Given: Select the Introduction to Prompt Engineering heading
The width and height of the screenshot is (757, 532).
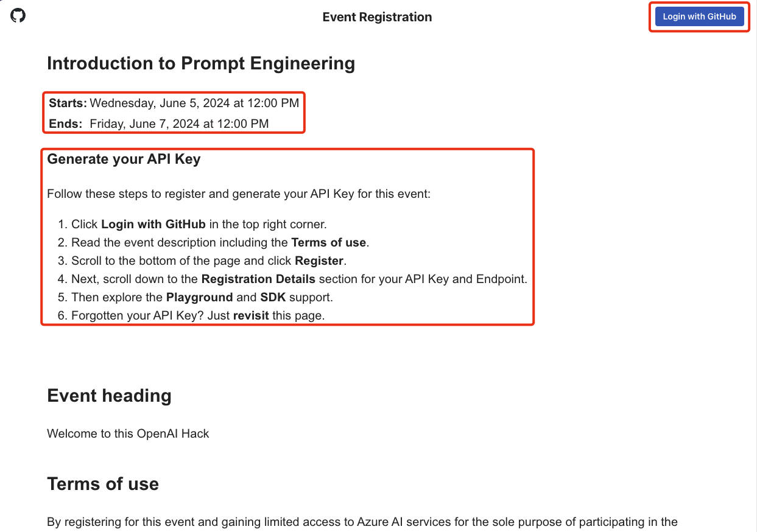Looking at the screenshot, I should tap(201, 64).
